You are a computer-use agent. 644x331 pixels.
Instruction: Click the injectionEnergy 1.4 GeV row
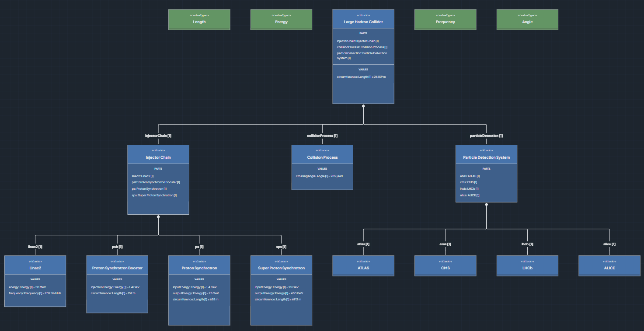[115, 287]
